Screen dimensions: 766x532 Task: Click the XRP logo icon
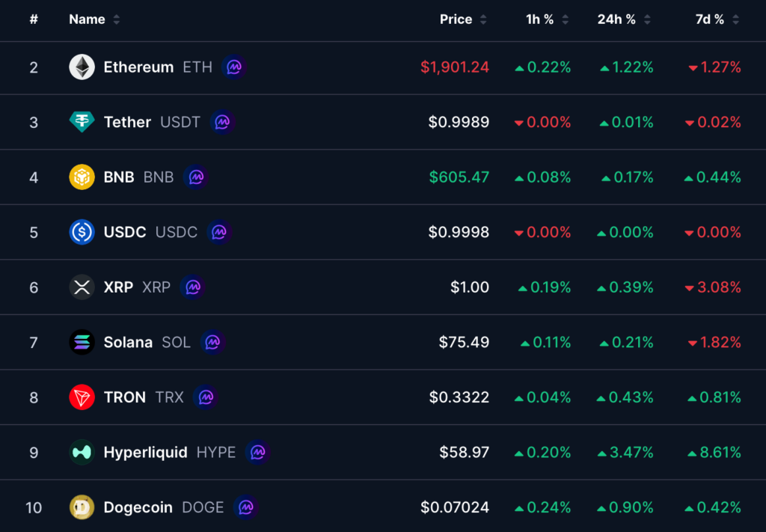[82, 287]
